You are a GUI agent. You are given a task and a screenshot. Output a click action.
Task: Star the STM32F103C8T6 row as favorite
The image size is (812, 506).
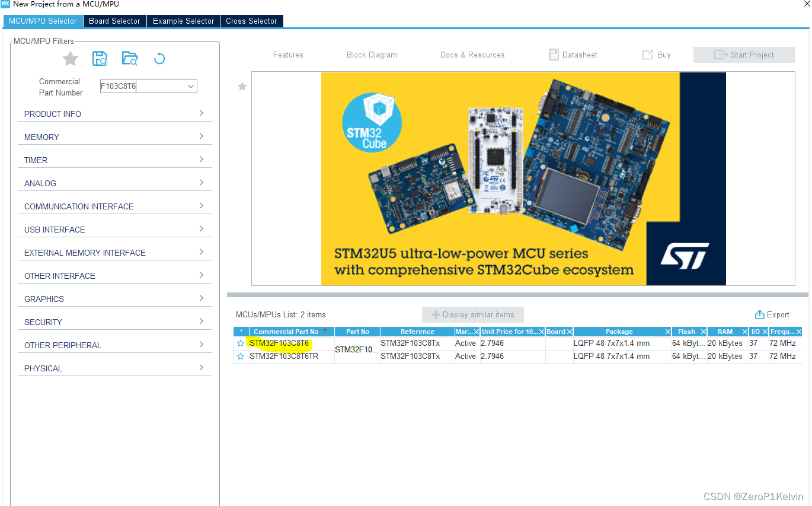click(x=241, y=343)
